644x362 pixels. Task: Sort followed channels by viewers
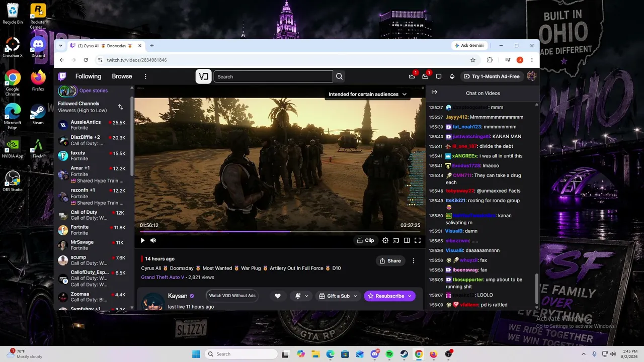tap(121, 107)
